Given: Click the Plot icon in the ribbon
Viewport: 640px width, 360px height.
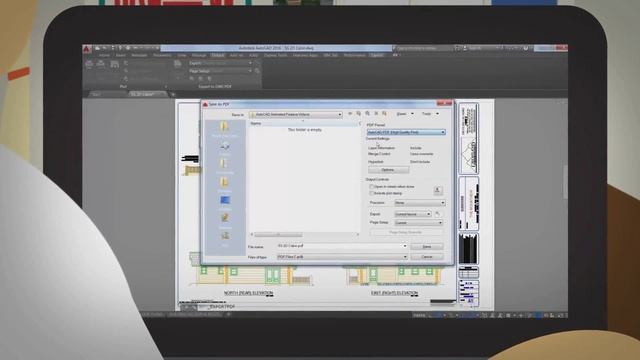Looking at the screenshot, I should (x=89, y=64).
